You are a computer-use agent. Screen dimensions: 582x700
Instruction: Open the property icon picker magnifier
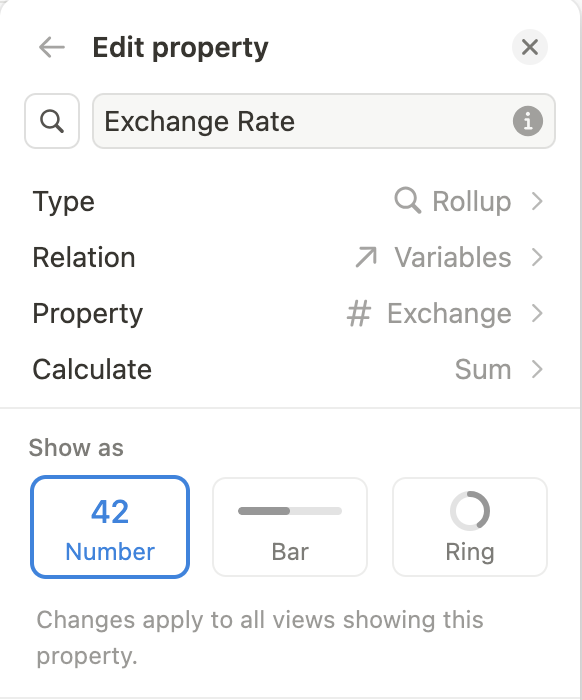(52, 121)
